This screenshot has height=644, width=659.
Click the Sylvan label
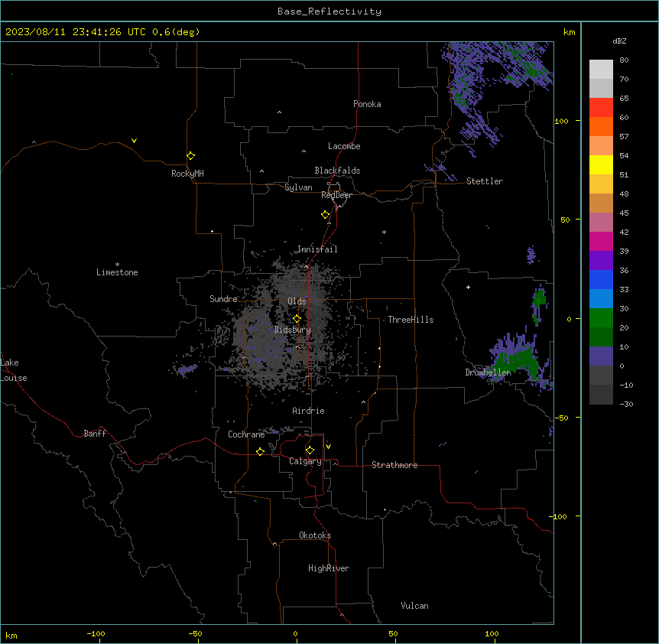click(x=298, y=187)
